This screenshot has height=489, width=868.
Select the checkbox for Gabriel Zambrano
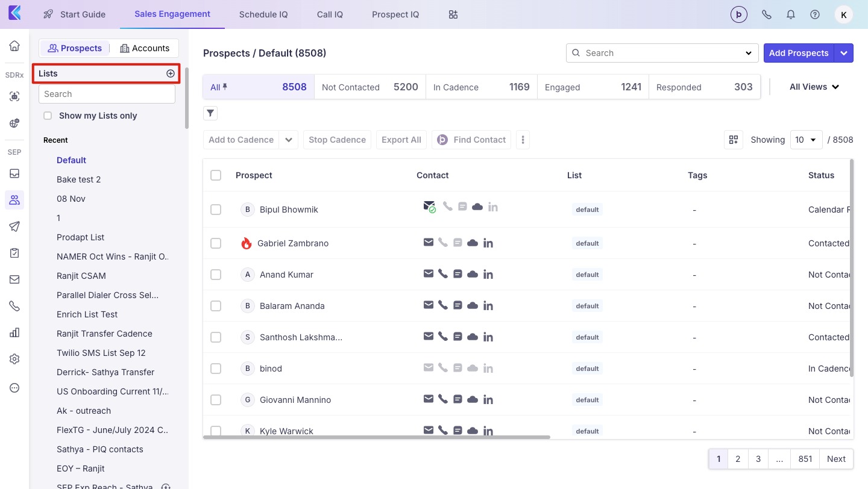216,243
